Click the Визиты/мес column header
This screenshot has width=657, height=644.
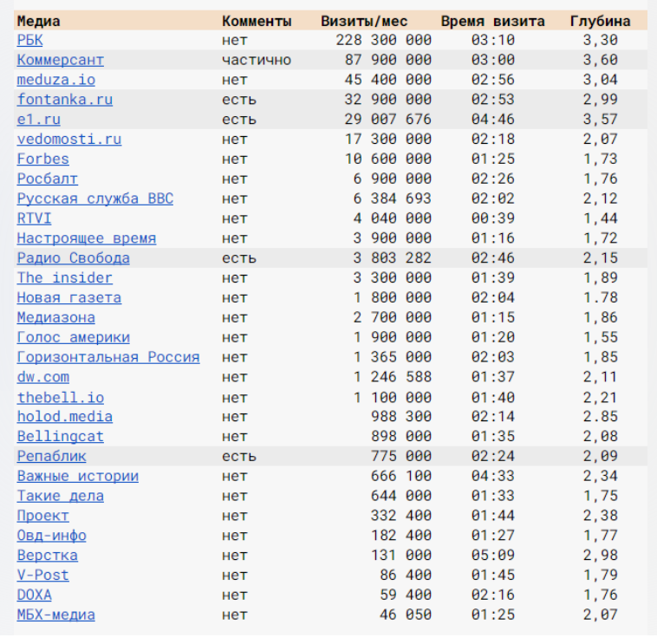[364, 21]
